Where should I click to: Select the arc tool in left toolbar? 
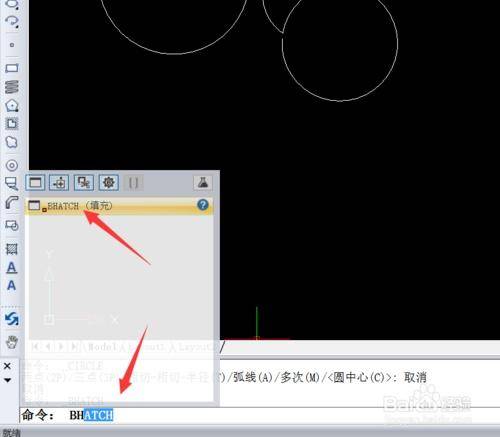pyautogui.click(x=12, y=21)
